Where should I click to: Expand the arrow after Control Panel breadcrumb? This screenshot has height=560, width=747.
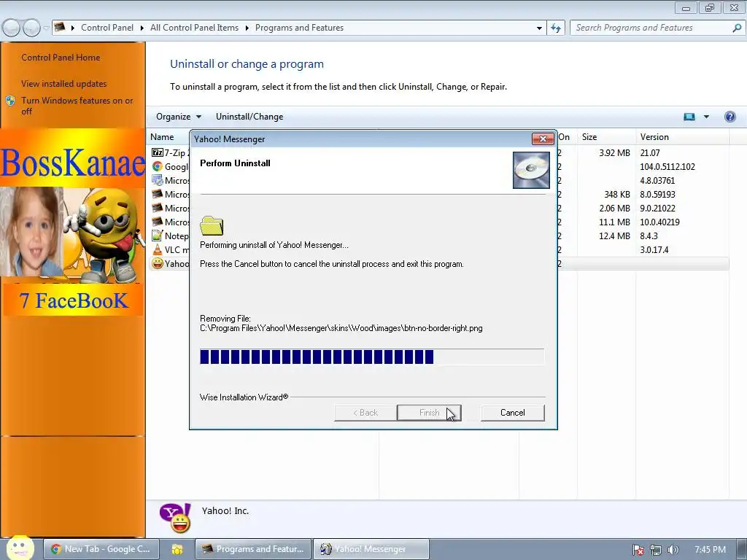pyautogui.click(x=142, y=28)
